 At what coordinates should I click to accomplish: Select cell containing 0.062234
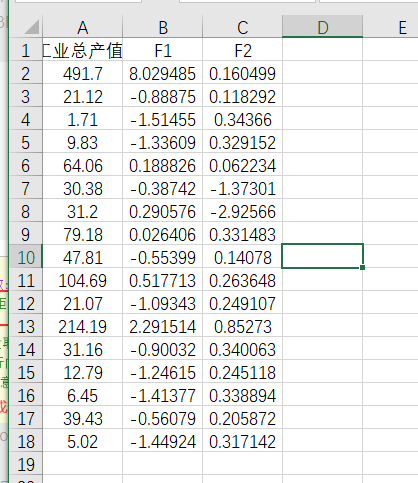(243, 165)
